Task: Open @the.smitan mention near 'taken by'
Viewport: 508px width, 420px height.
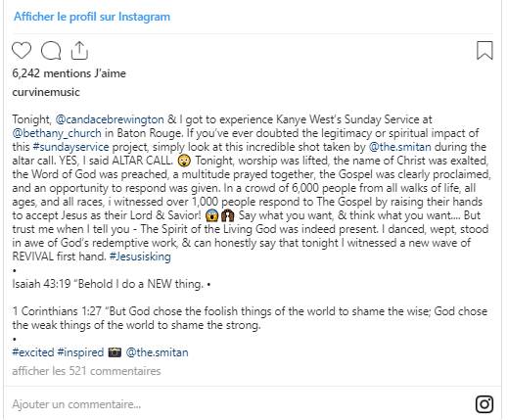Action: coord(399,147)
